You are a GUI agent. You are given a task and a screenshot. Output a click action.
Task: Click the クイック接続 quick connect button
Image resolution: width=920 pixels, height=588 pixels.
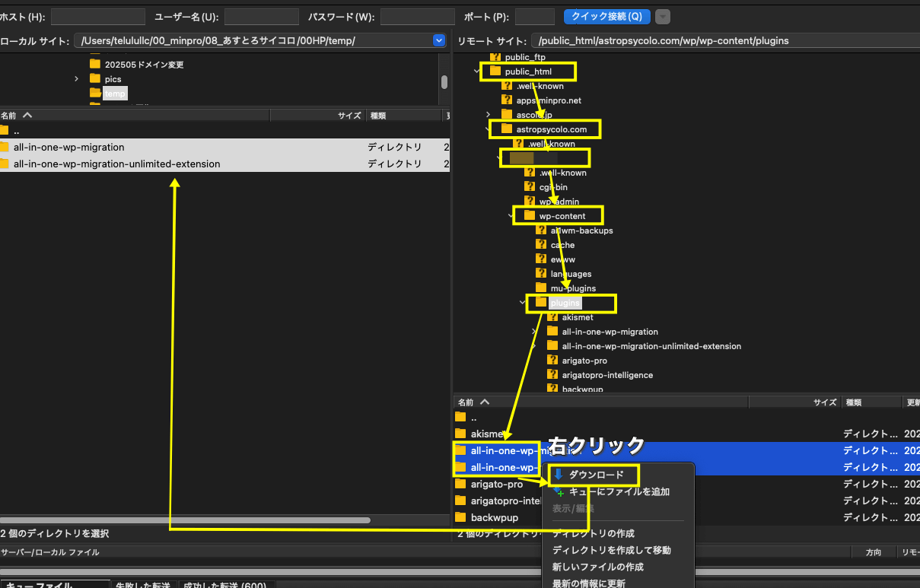(x=606, y=17)
